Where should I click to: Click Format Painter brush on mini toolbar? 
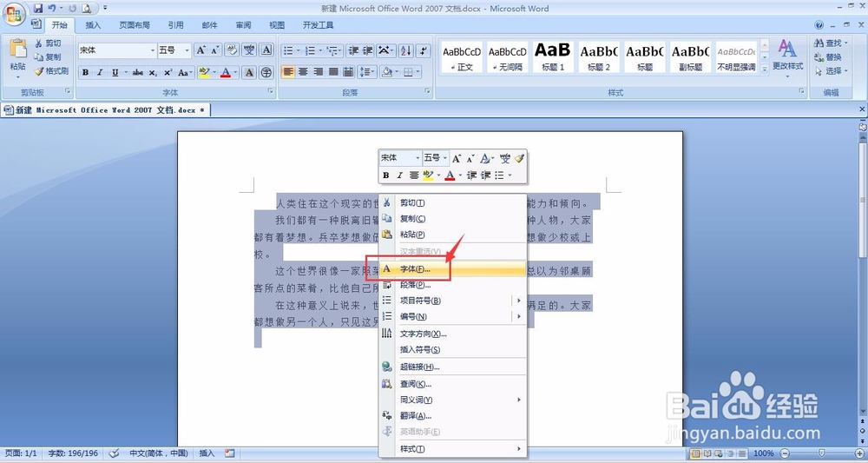tap(519, 158)
